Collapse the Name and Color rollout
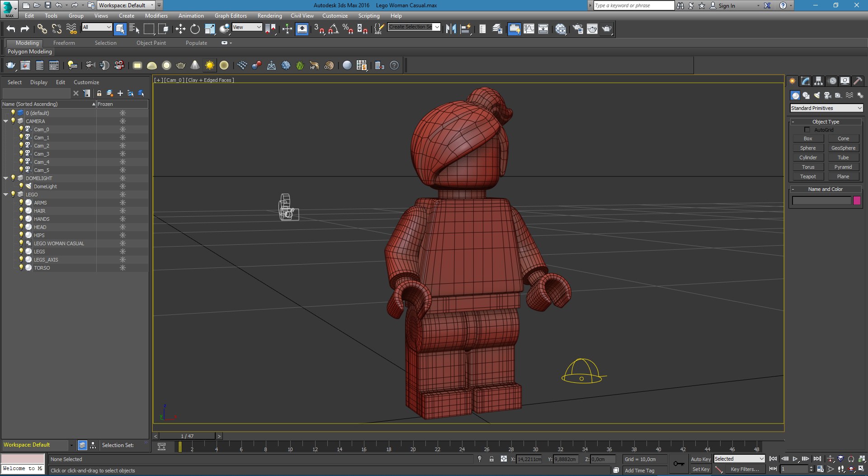This screenshot has width=868, height=476. tap(826, 189)
